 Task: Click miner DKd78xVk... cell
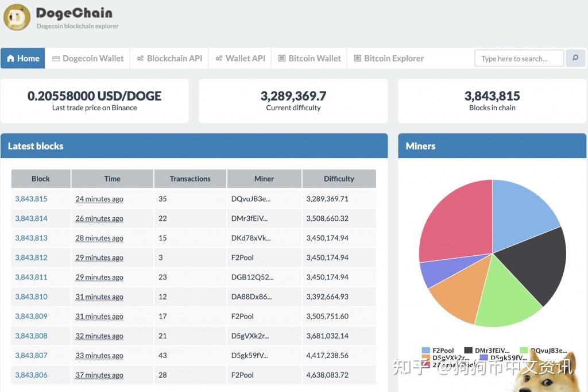click(250, 238)
